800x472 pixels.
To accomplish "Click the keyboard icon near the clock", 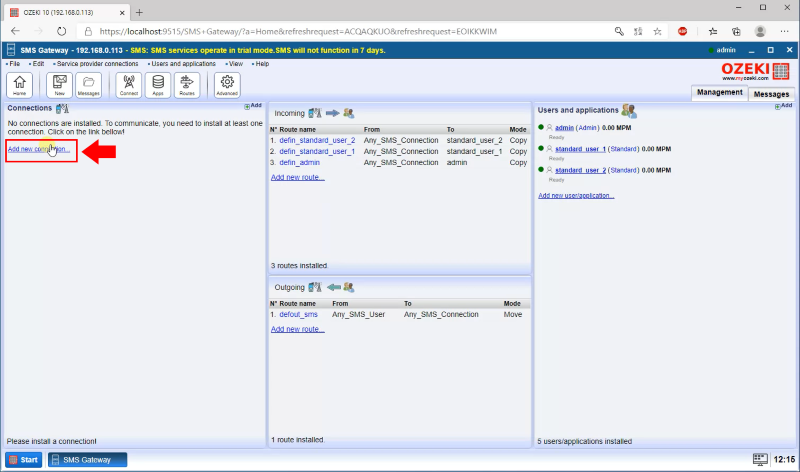I will pos(760,459).
